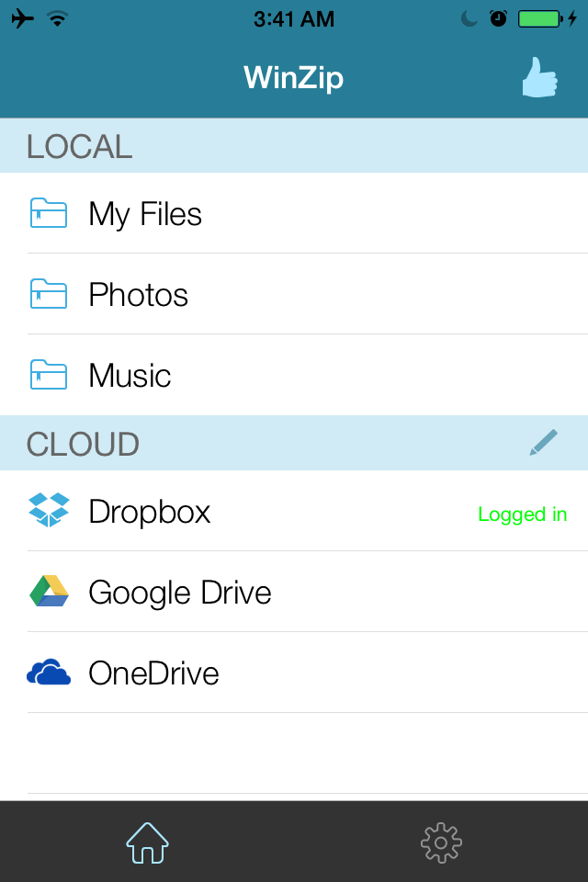Click the LOCAL section header

point(294,146)
